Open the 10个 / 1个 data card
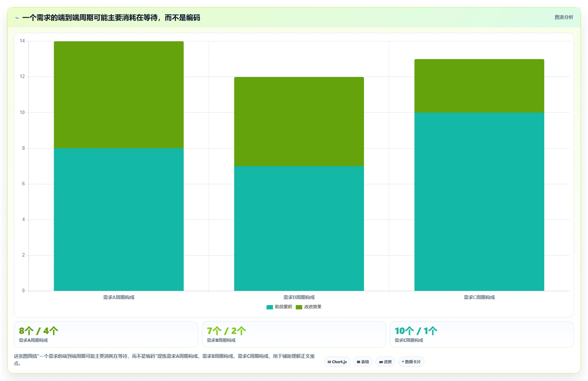 pos(482,334)
